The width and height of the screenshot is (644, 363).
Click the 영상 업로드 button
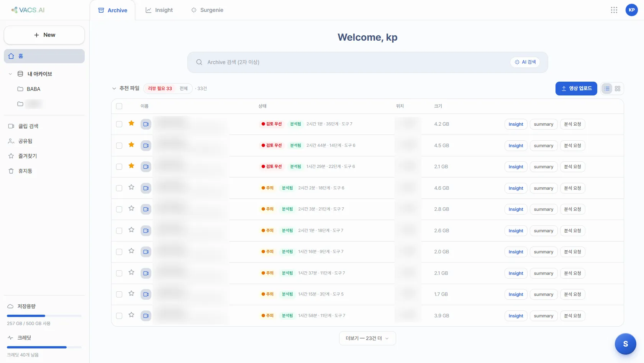pos(576,89)
